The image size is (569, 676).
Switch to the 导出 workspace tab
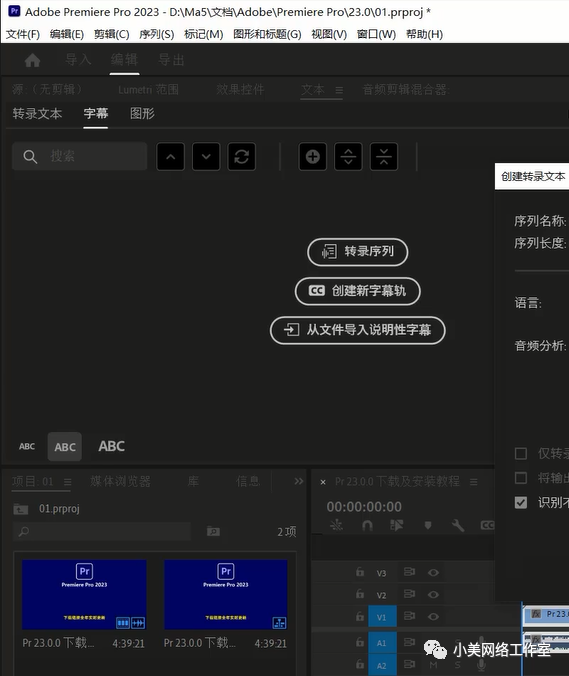[x=171, y=60]
